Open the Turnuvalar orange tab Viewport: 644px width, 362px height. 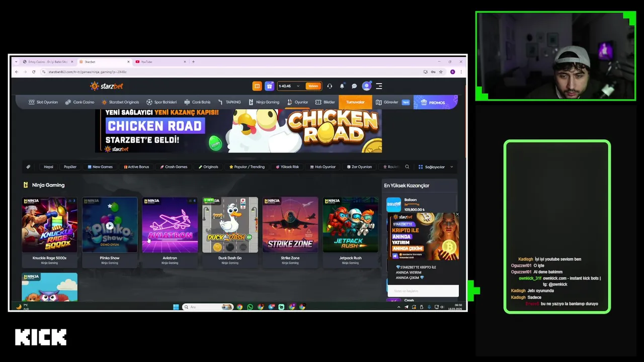pos(355,102)
